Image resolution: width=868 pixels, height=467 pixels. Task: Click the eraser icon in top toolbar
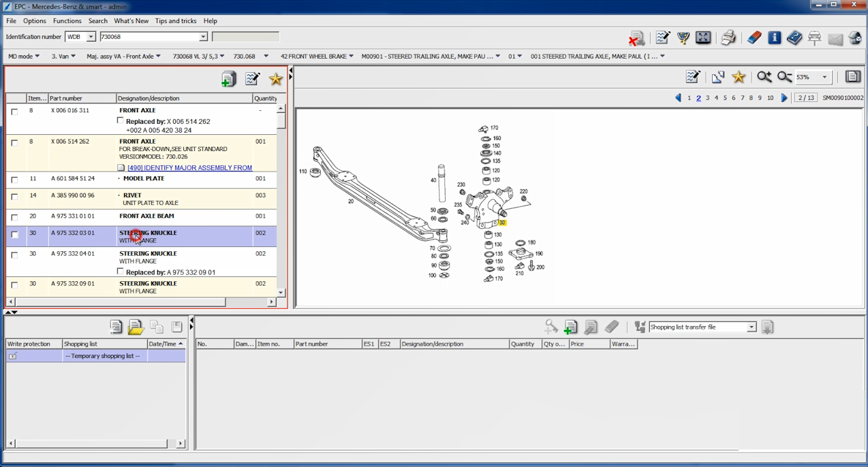(754, 37)
